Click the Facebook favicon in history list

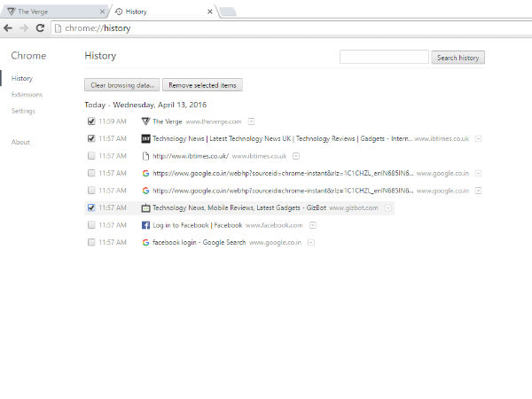[x=146, y=225]
